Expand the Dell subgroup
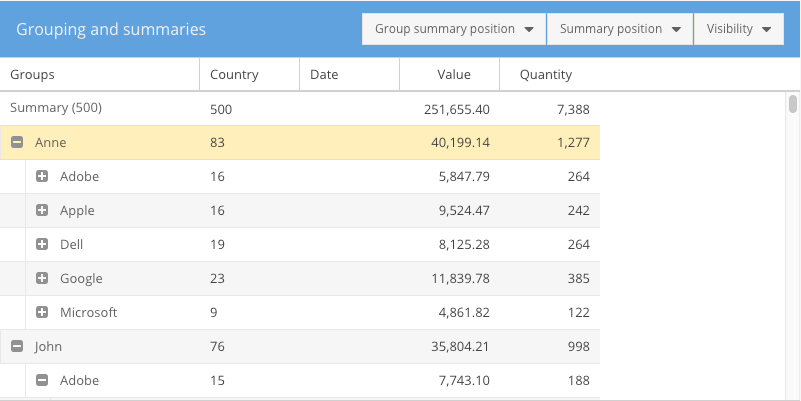801x401 pixels. [x=42, y=244]
